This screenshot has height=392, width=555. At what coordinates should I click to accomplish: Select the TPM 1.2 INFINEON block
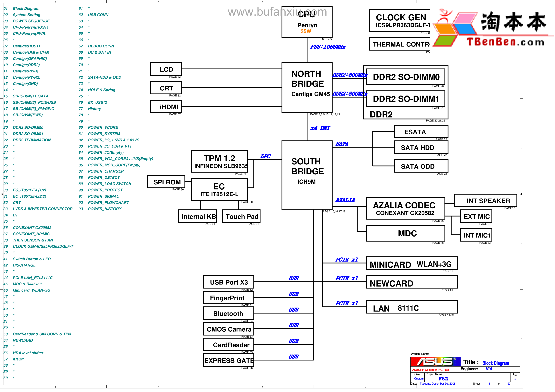(x=219, y=161)
